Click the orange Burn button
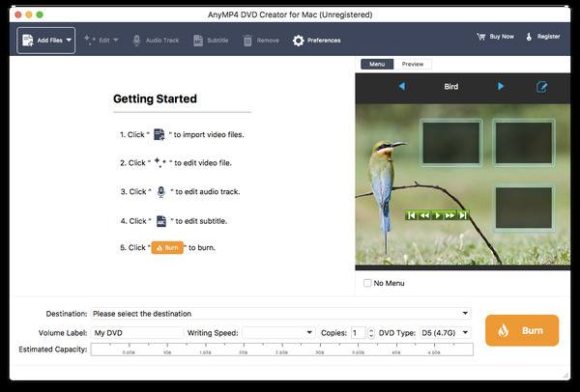Image resolution: width=580 pixels, height=392 pixels. pos(522,330)
